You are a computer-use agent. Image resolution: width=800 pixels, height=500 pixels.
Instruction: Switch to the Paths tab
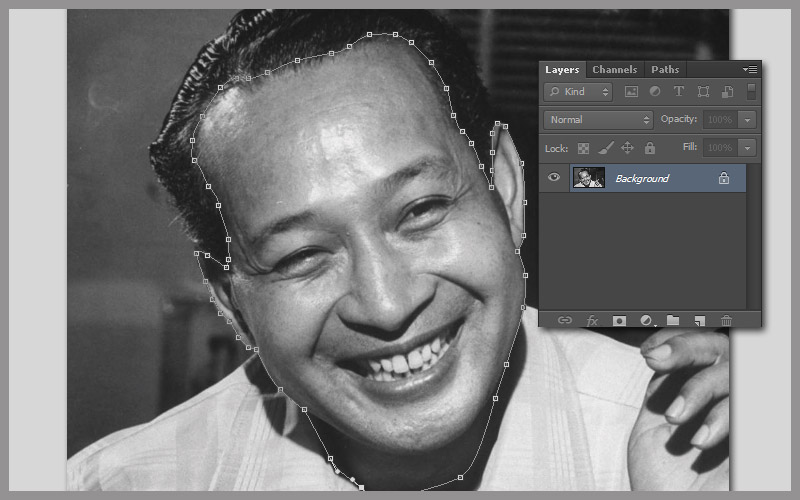point(665,69)
